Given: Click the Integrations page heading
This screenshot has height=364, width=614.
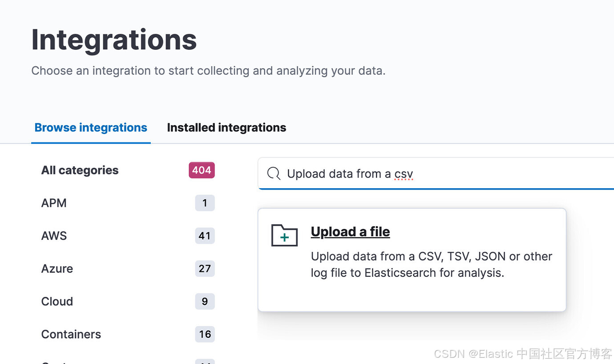Looking at the screenshot, I should point(114,40).
